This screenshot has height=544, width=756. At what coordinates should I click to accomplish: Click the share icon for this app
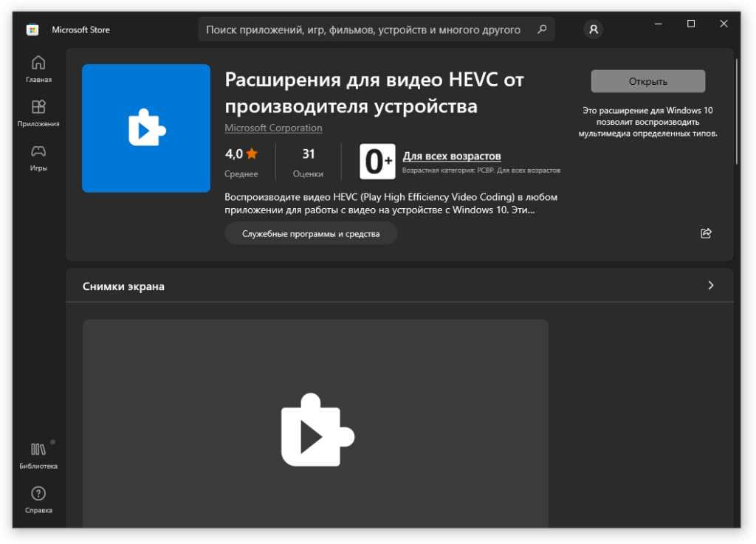706,234
